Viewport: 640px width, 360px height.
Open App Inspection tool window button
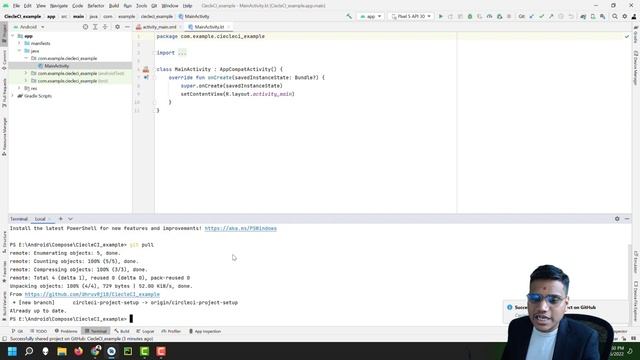click(x=205, y=331)
